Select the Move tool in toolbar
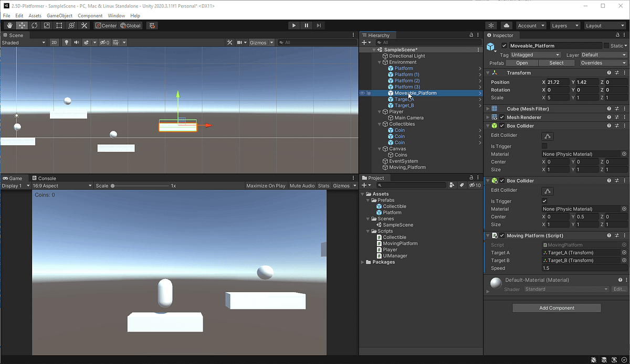This screenshot has height=364, width=630. pyautogui.click(x=22, y=25)
